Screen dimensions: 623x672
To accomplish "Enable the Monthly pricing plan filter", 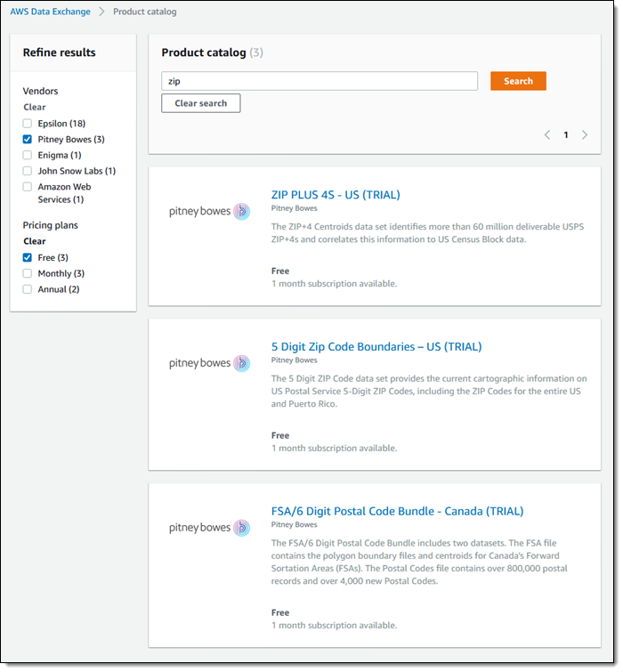I will click(x=28, y=274).
